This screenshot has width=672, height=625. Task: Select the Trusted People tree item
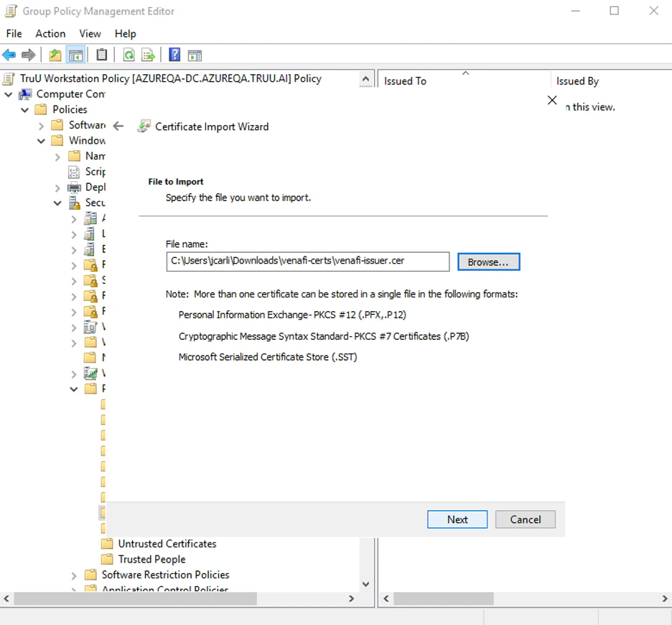click(151, 559)
